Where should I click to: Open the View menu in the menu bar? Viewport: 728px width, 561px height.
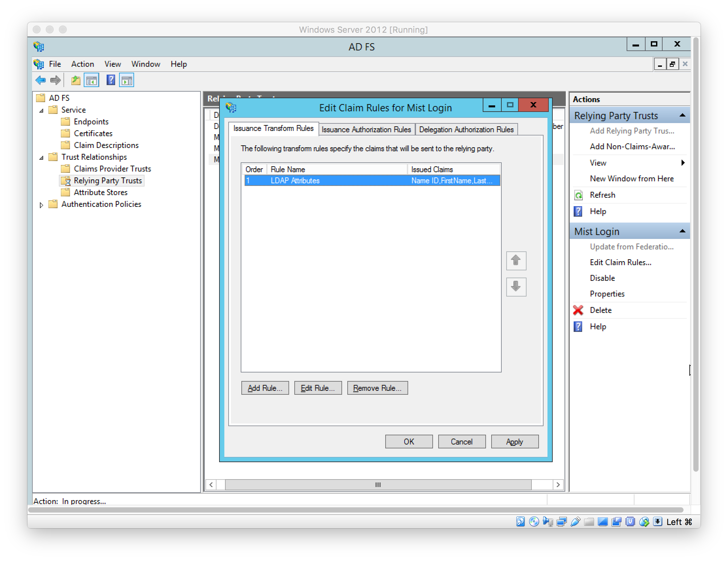point(113,64)
